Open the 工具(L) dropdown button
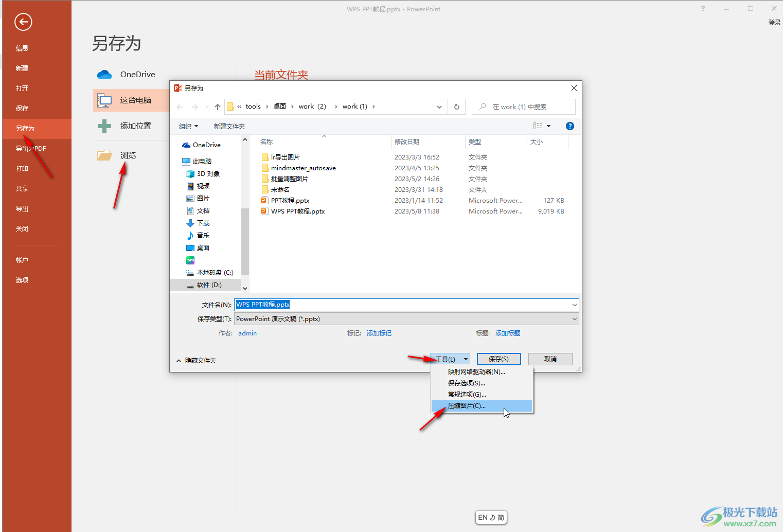The width and height of the screenshot is (783, 532). 450,359
